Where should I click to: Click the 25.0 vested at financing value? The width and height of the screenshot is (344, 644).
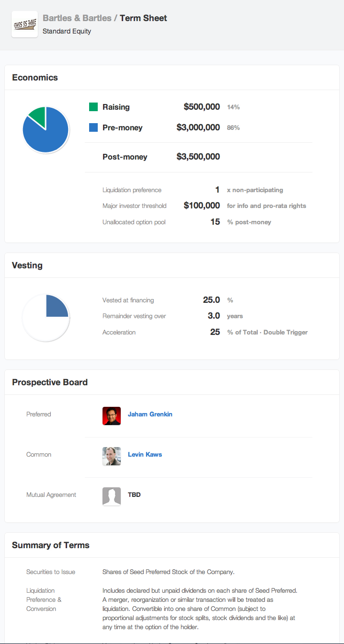point(211,300)
